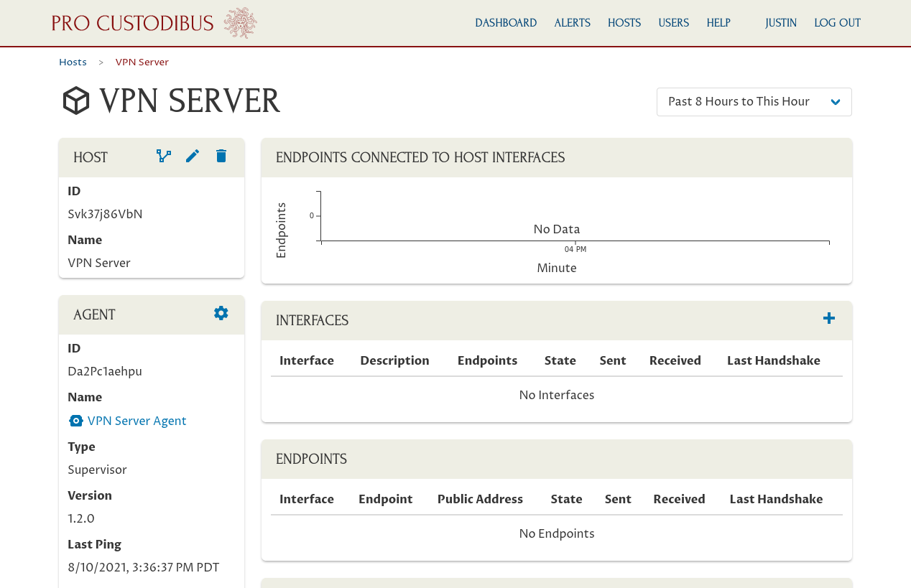Delete the host using trash icon
This screenshot has width=911, height=588.
pyautogui.click(x=221, y=156)
